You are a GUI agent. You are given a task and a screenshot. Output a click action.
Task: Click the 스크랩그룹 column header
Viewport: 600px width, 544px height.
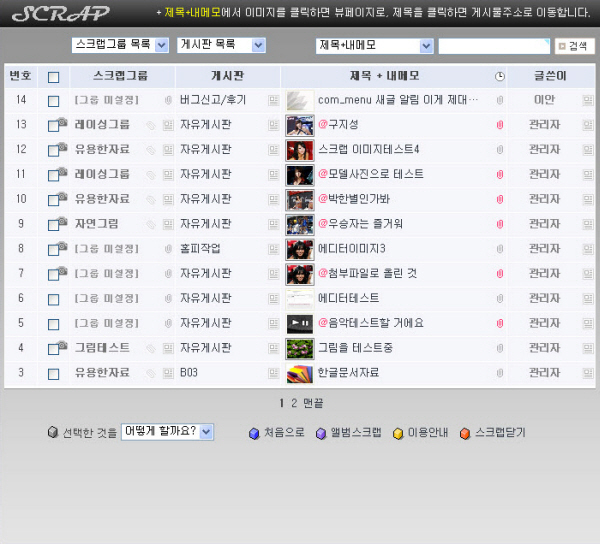click(120, 76)
